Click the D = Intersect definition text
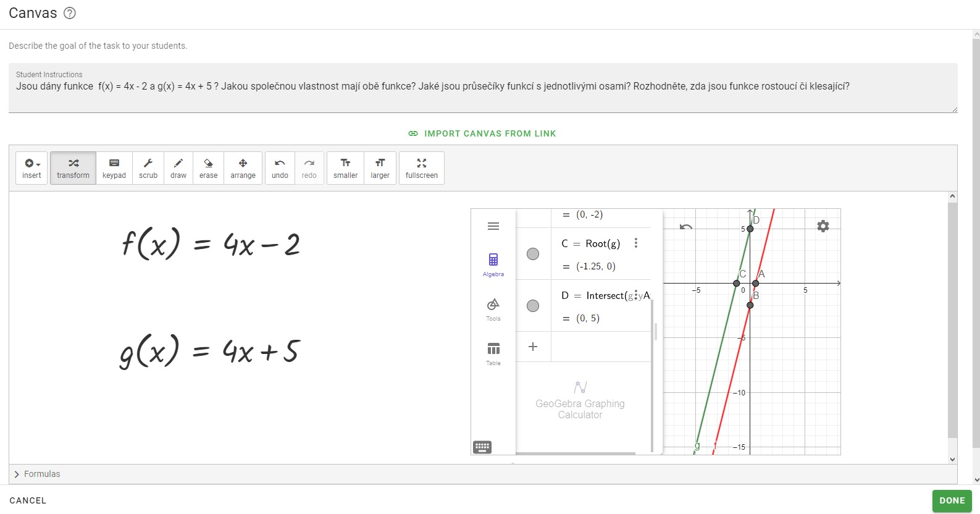Viewport: 980px width, 514px height. 605,295
